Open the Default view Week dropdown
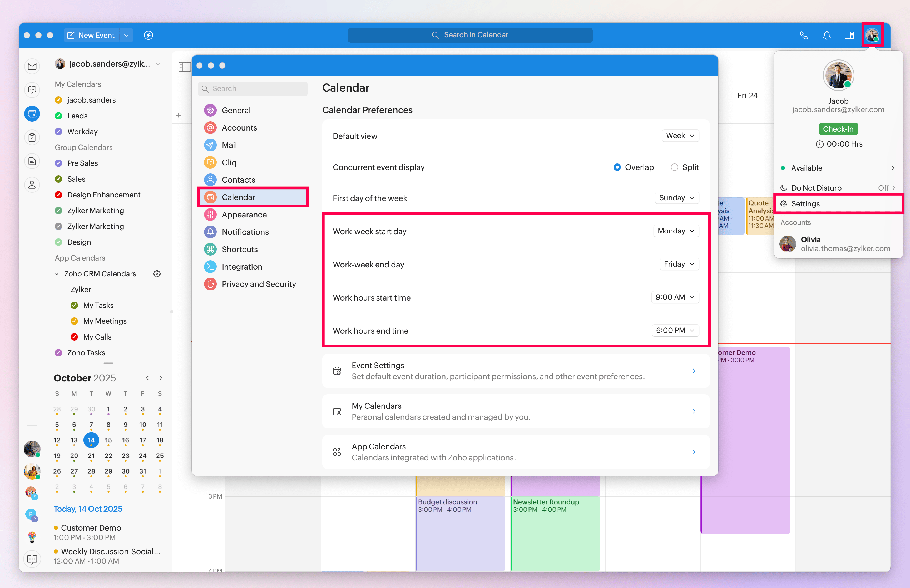This screenshot has width=910, height=588. [x=680, y=136]
